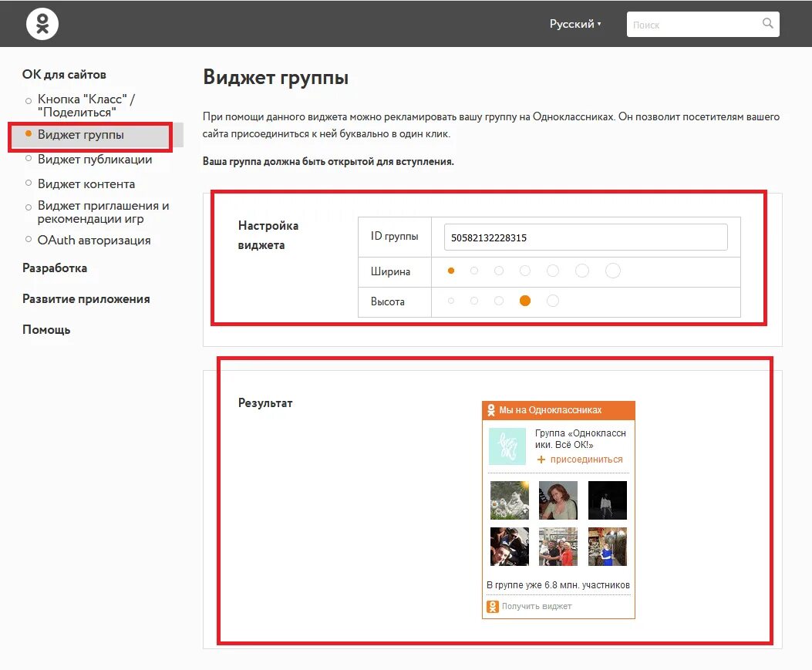Click the ID группы row label

point(394,236)
